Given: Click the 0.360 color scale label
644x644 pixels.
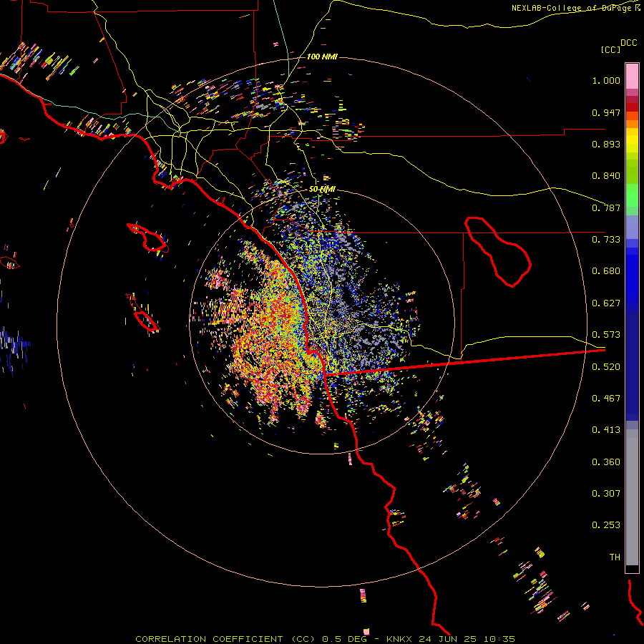Looking at the screenshot, I should point(606,462).
